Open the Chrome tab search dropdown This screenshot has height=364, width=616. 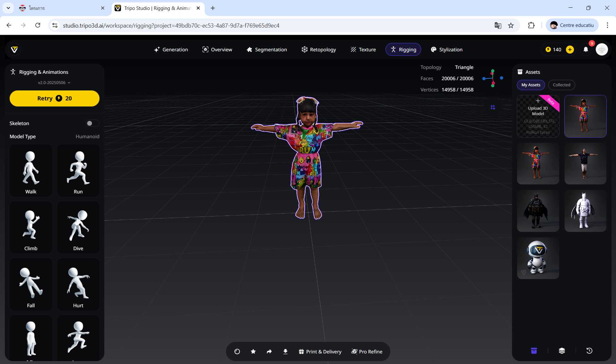coord(8,8)
